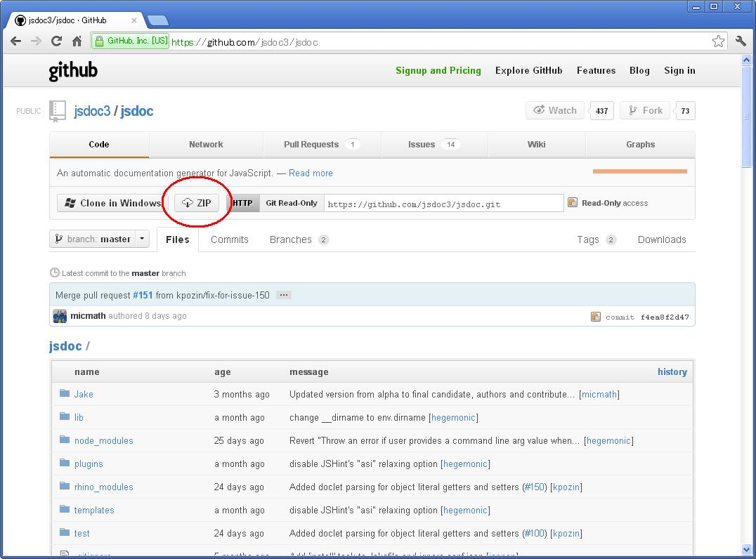The height and width of the screenshot is (559, 756).
Task: Open the Jake folder icon
Action: click(65, 393)
